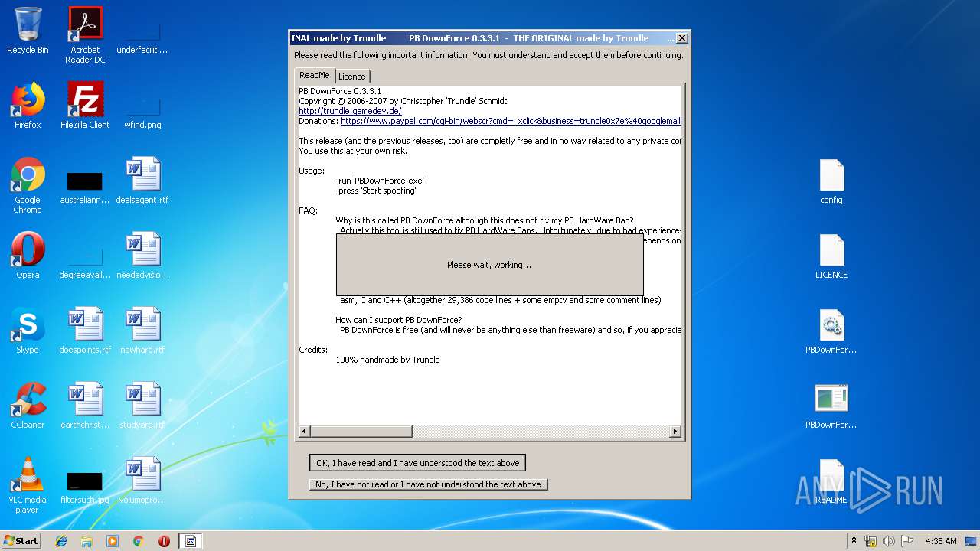Launch FileZilla Client shortcut
Image resolution: width=980 pixels, height=551 pixels.
(x=85, y=106)
